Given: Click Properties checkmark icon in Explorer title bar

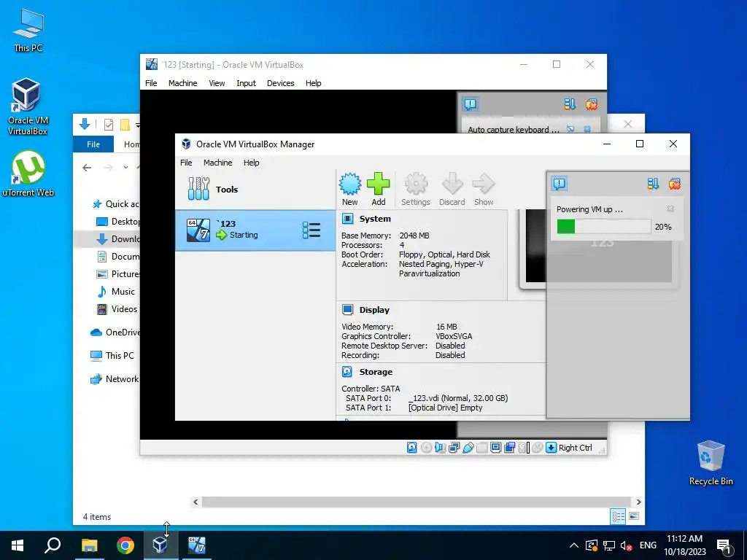Looking at the screenshot, I should point(109,124).
